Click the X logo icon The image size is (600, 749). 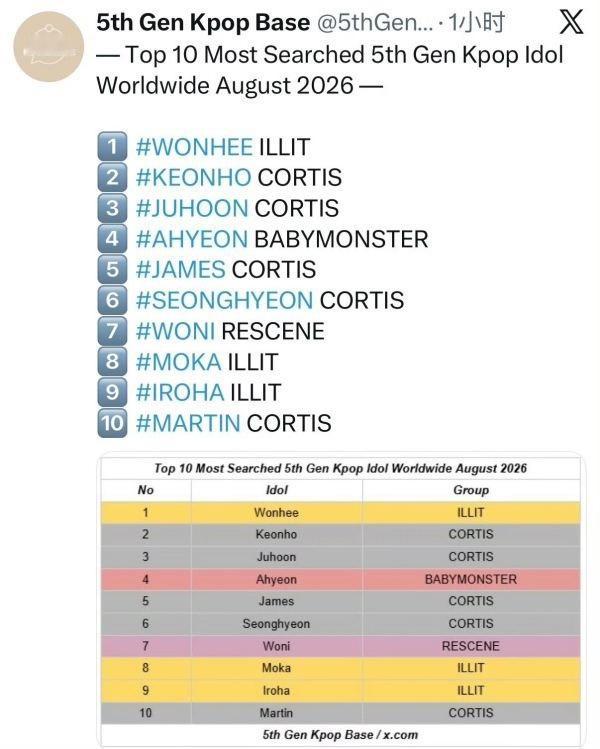pos(571,22)
